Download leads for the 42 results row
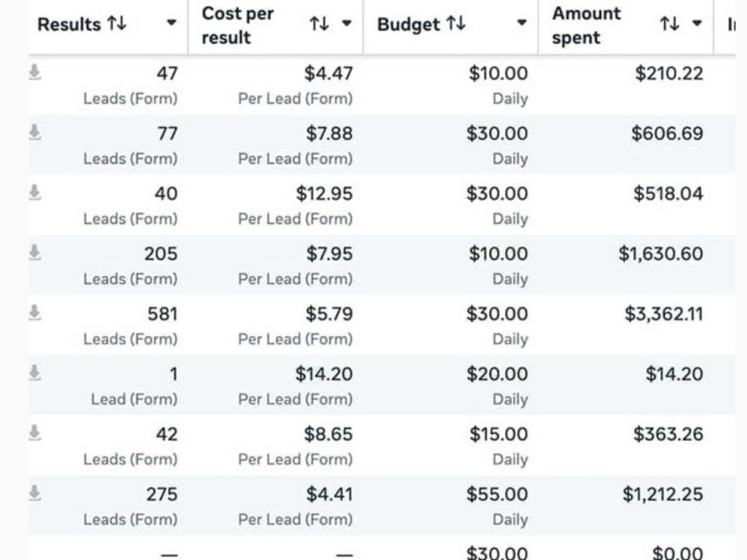 coord(35,434)
